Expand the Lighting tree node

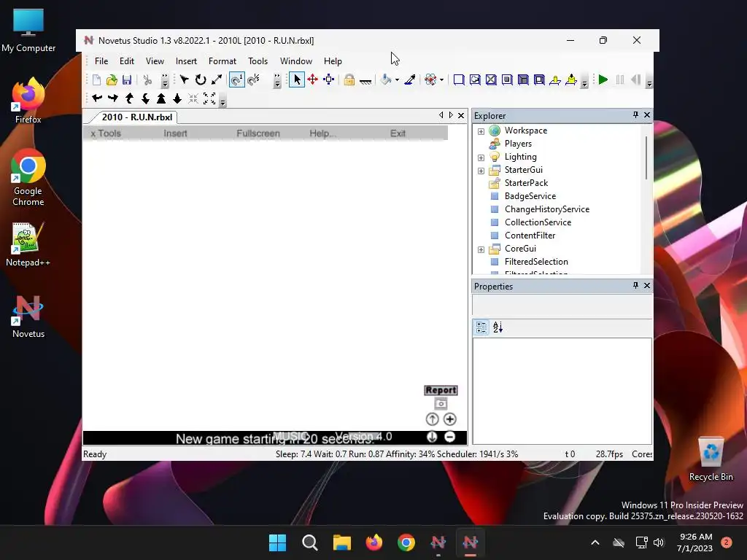click(x=481, y=157)
